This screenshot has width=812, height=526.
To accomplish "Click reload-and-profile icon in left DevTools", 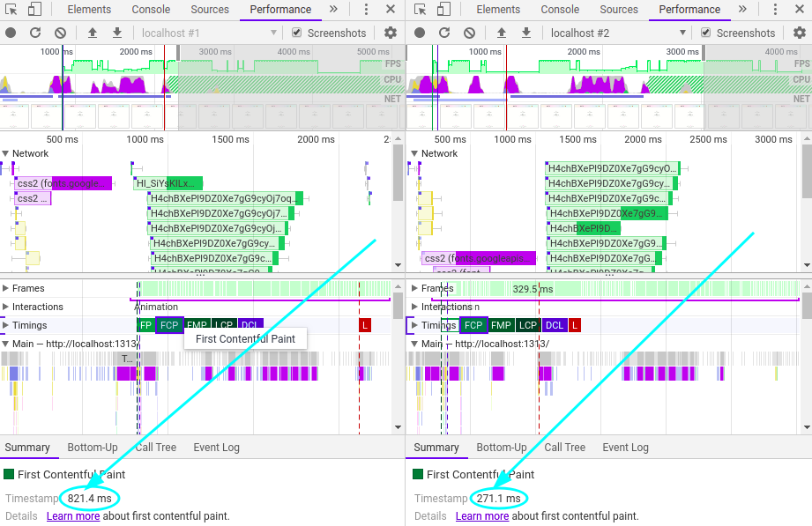I will (35, 33).
